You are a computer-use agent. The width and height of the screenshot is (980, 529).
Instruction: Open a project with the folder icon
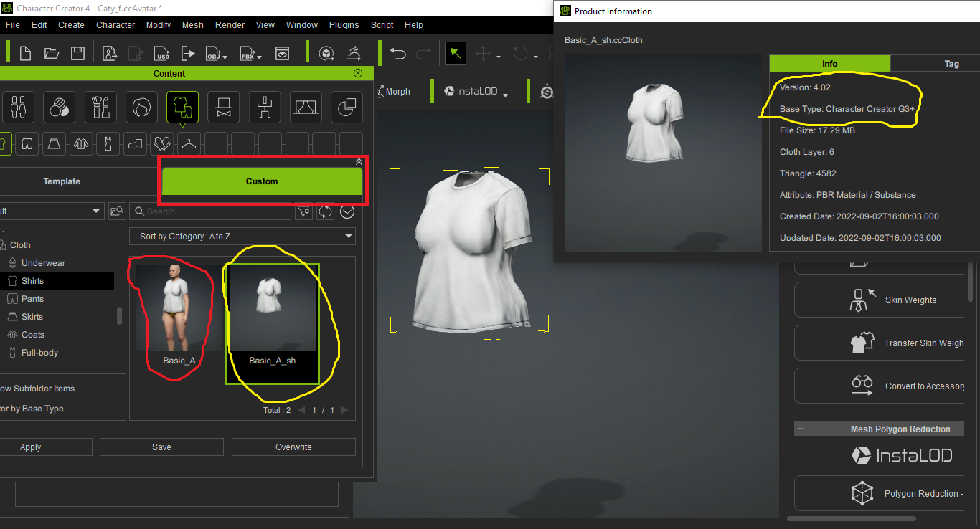click(x=52, y=53)
